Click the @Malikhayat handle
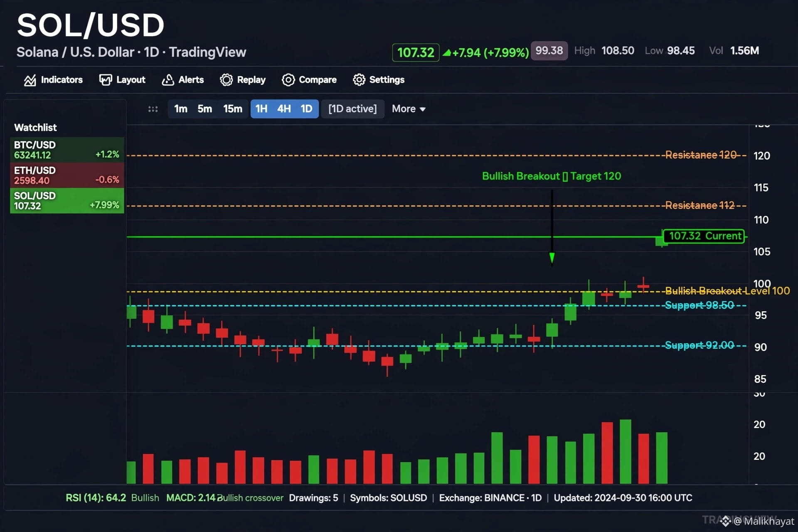798x532 pixels. tap(764, 521)
